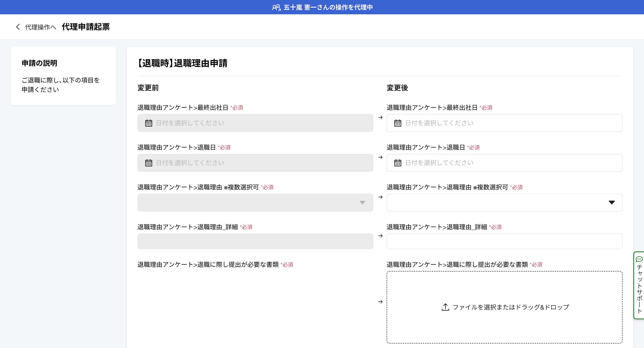Click the disabled 変更前 退職理由 dropdown arrow
Viewport: 644px width, 348px height.
point(362,202)
